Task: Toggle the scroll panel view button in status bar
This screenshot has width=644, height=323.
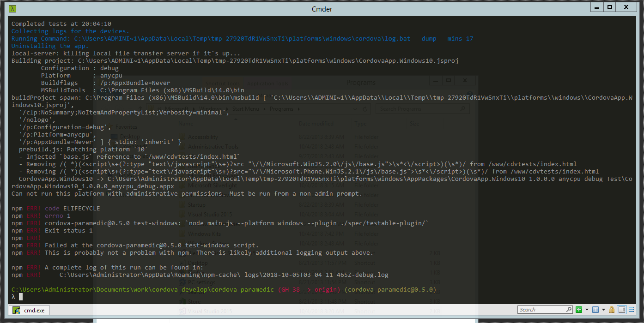Action: pos(621,310)
